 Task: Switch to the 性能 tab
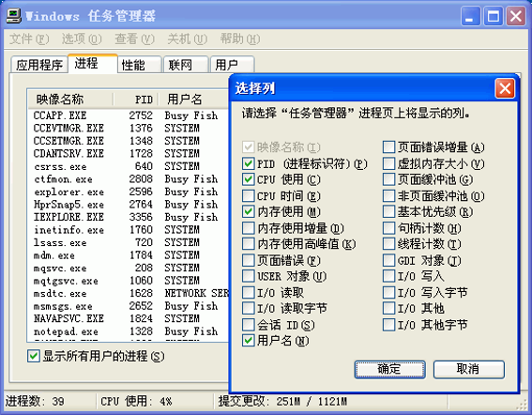coord(140,65)
